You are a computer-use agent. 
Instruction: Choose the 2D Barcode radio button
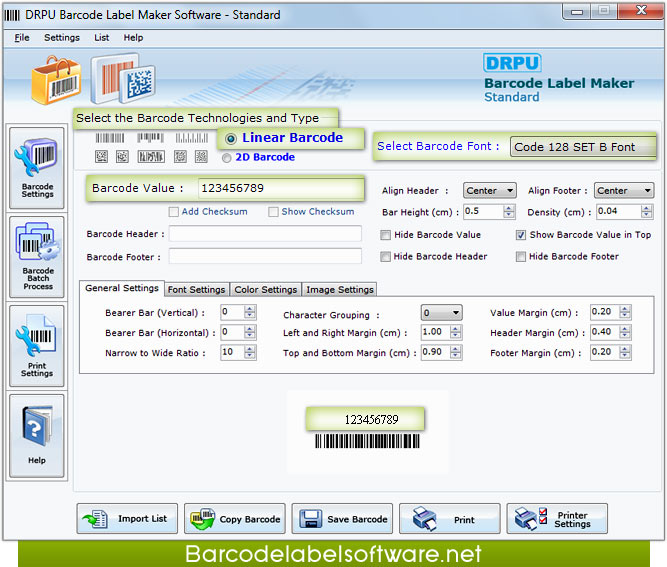(227, 158)
